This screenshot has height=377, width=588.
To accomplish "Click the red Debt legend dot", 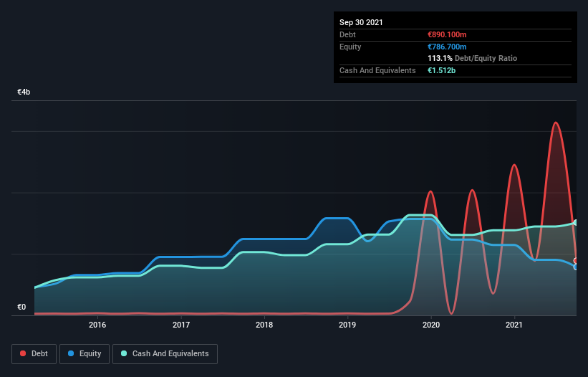I will tap(23, 353).
